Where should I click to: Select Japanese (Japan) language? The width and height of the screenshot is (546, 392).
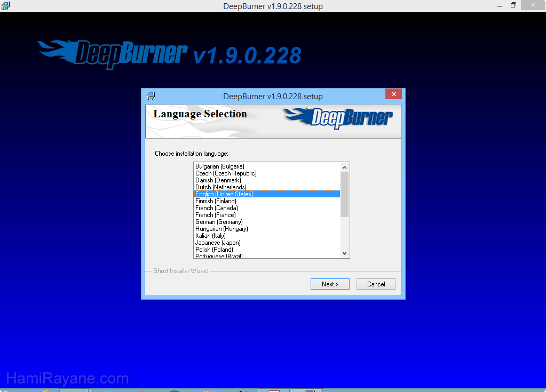tap(267, 243)
